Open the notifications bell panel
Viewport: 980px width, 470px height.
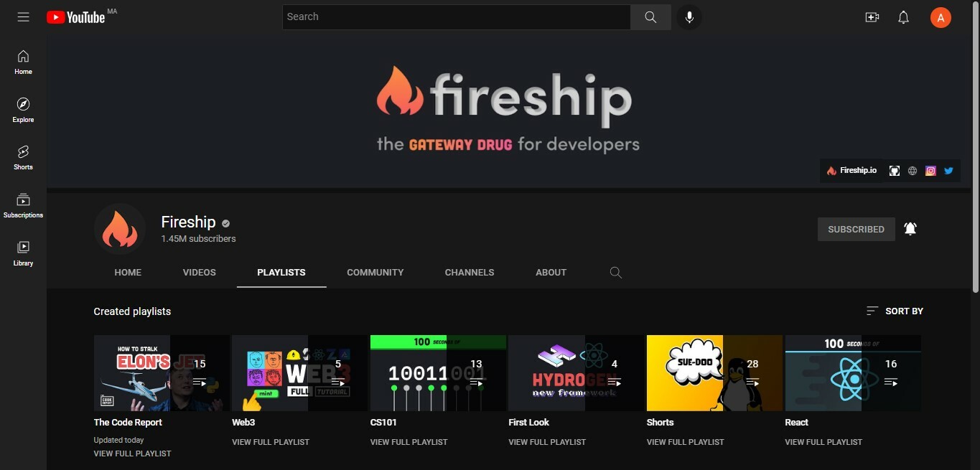(x=903, y=17)
